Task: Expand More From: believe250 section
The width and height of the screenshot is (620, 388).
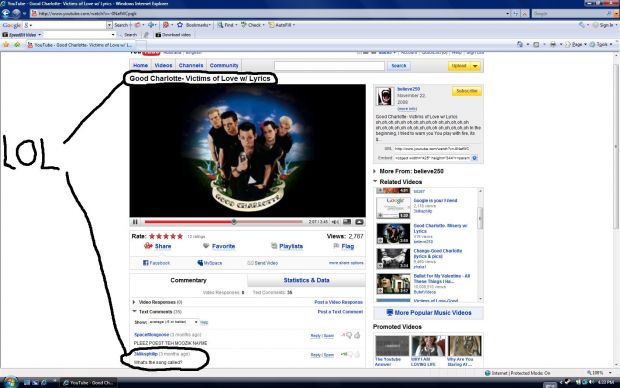Action: tap(374, 171)
